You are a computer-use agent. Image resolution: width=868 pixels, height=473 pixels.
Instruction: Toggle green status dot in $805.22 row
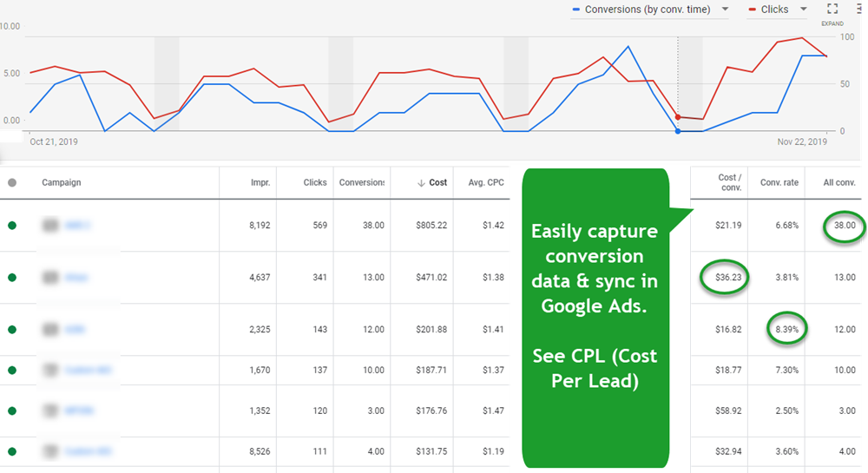(x=12, y=225)
